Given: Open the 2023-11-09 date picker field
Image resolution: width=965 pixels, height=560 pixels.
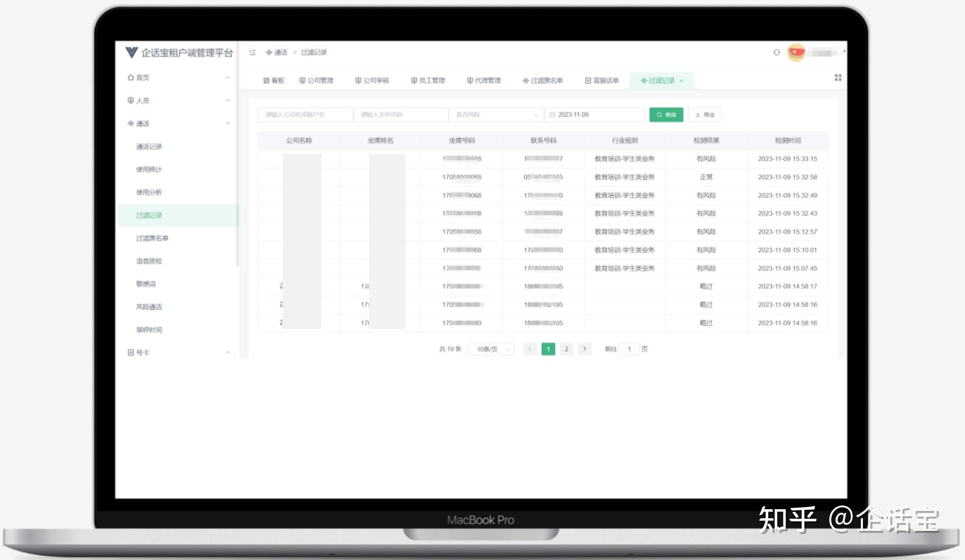Looking at the screenshot, I should (x=594, y=115).
